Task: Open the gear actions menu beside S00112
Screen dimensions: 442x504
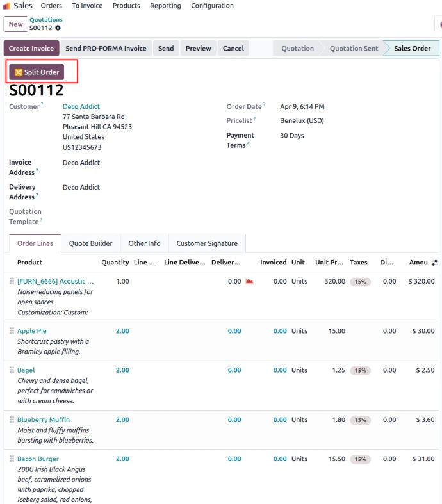Action: (58, 28)
